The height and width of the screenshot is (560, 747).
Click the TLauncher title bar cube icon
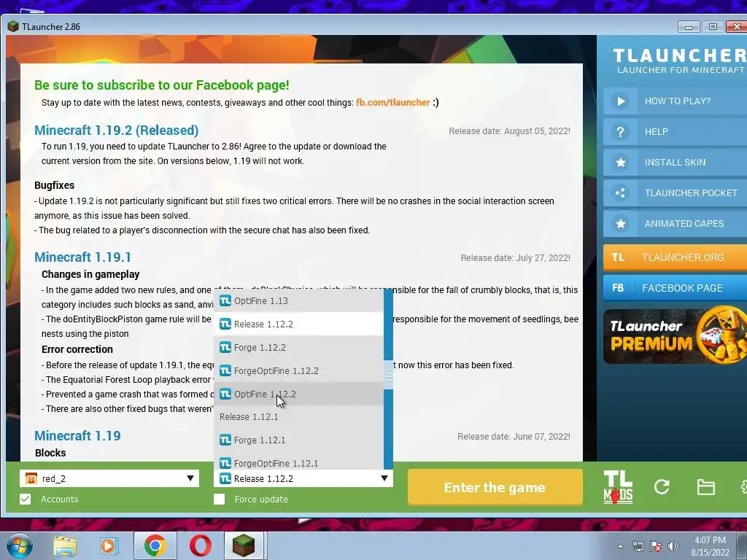(13, 26)
